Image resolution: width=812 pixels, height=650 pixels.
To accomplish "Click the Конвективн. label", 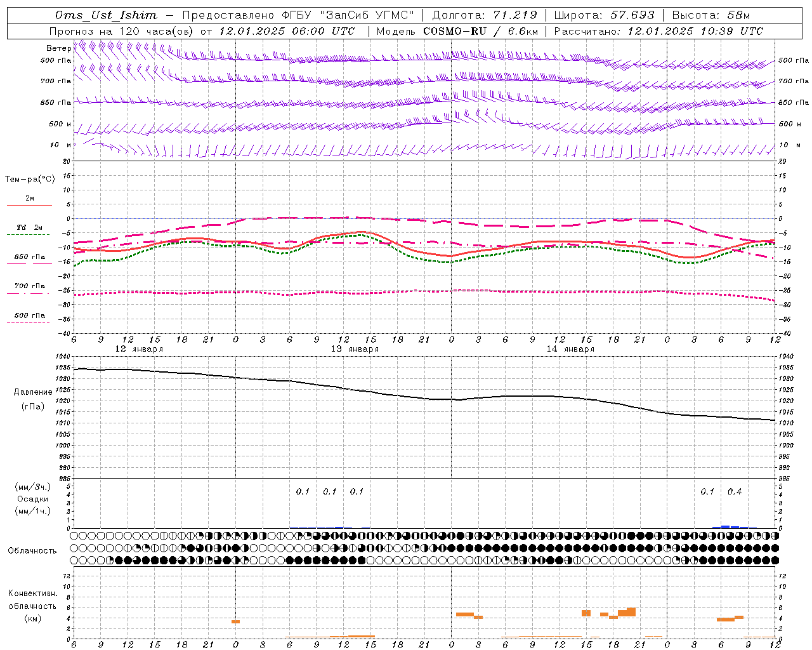I will pyautogui.click(x=32, y=594).
